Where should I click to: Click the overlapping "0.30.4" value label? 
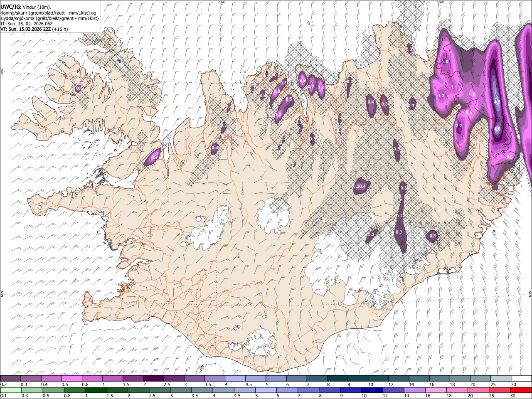pos(360,187)
